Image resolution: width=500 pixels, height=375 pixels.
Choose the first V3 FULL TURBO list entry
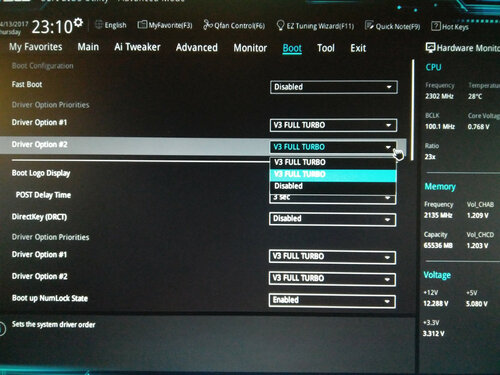click(333, 162)
